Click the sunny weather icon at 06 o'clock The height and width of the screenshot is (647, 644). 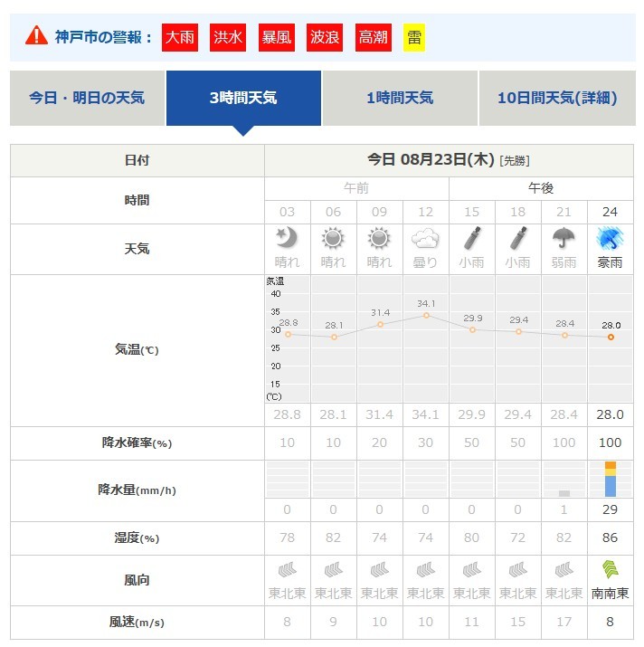333,238
